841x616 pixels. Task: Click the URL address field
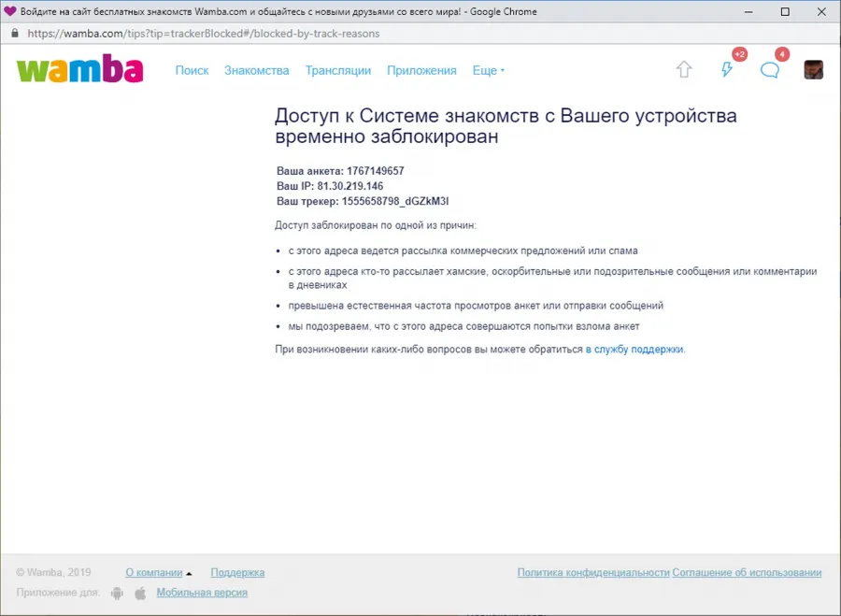click(x=419, y=34)
